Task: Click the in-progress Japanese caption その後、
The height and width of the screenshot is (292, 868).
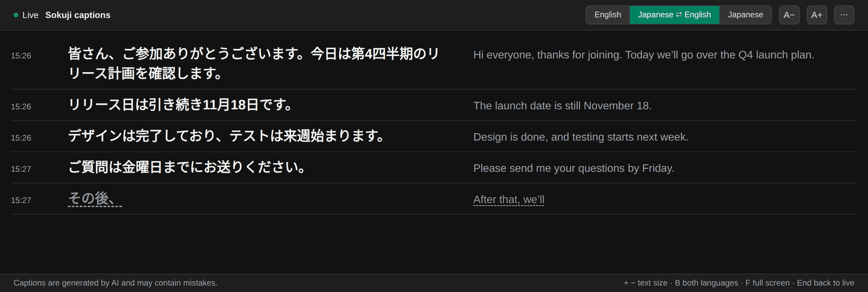Action: tap(95, 199)
